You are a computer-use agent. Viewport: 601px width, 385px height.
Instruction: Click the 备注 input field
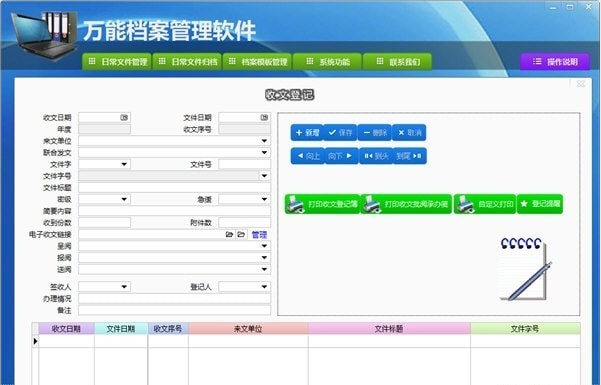pyautogui.click(x=174, y=310)
